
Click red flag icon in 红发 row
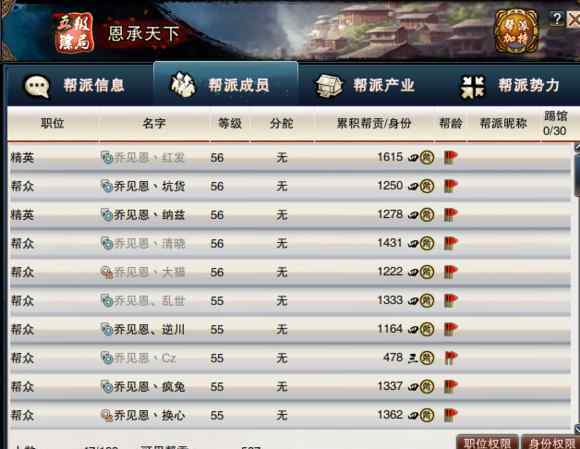click(x=451, y=158)
